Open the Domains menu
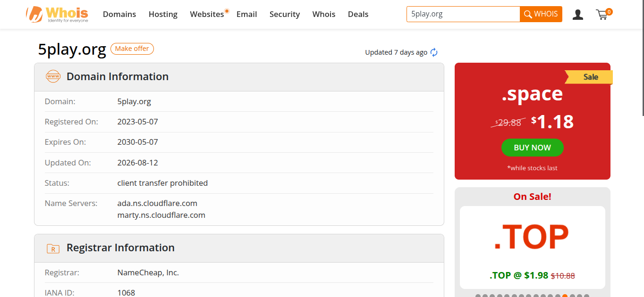The height and width of the screenshot is (297, 644). (119, 14)
